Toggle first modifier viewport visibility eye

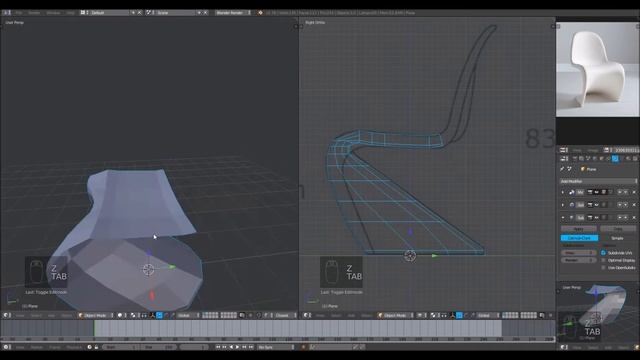[597, 192]
